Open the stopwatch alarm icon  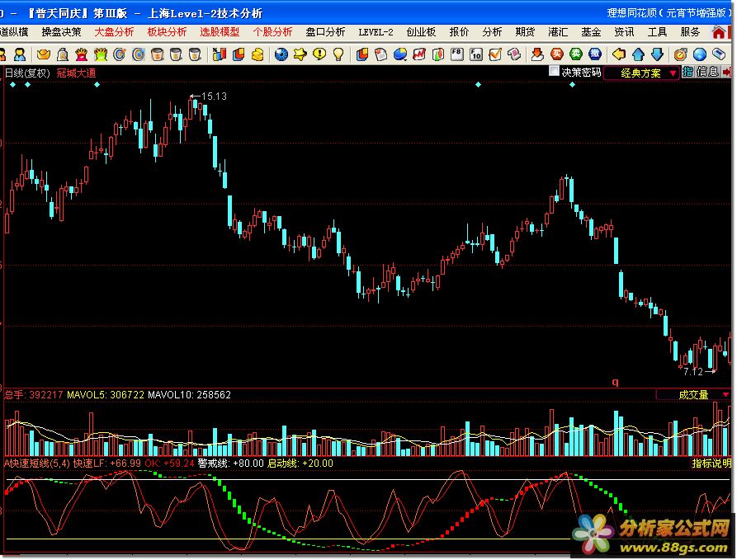(x=680, y=54)
